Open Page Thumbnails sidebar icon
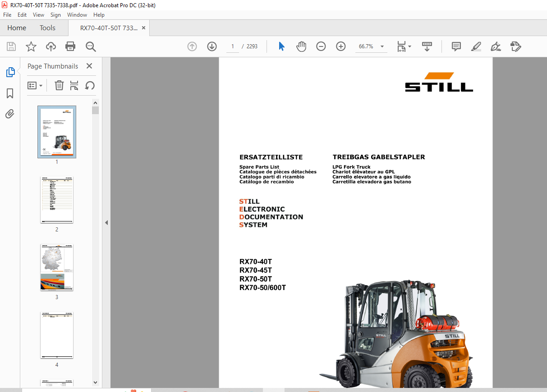The width and height of the screenshot is (547, 392). click(10, 72)
